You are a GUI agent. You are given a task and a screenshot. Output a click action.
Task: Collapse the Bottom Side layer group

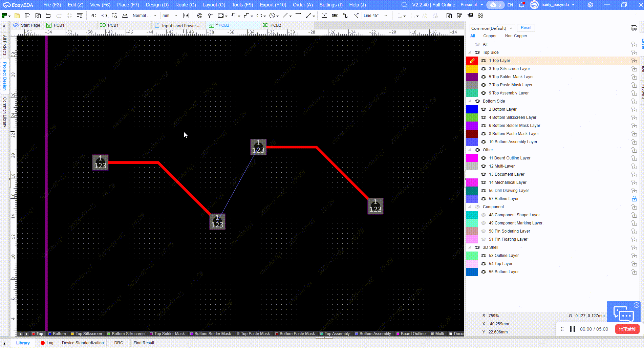pos(470,101)
